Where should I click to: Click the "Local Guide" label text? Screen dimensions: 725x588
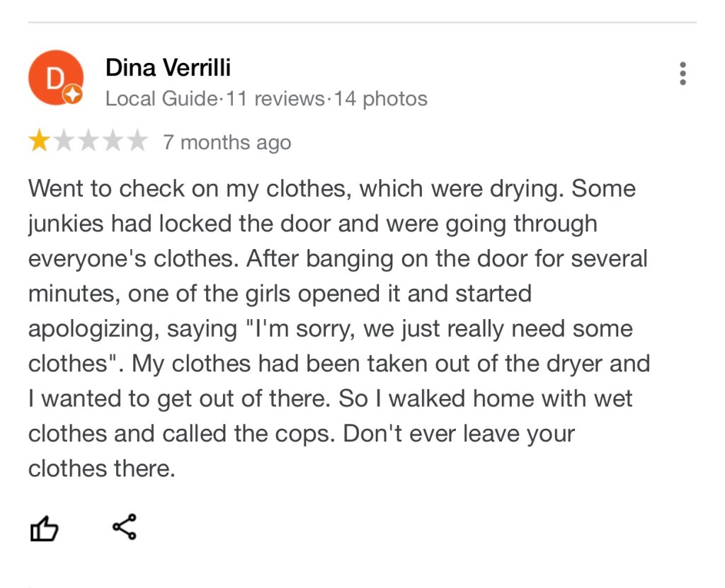(160, 98)
